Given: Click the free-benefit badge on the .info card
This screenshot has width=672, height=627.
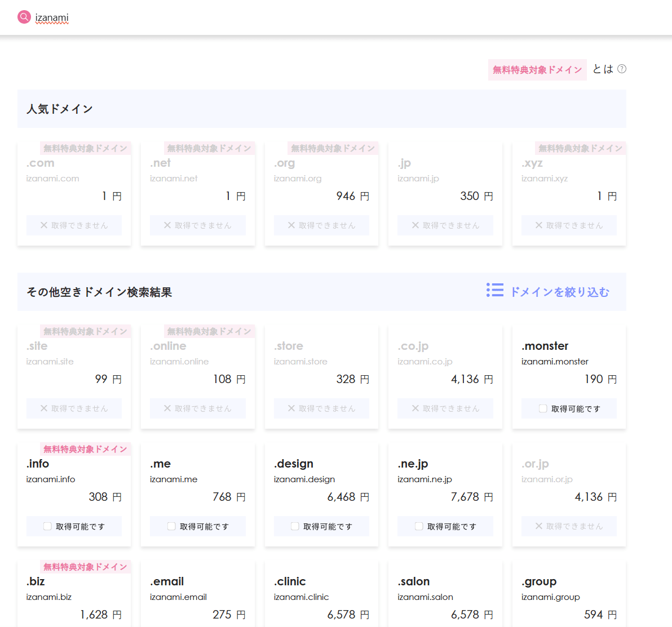Looking at the screenshot, I should 85,449.
